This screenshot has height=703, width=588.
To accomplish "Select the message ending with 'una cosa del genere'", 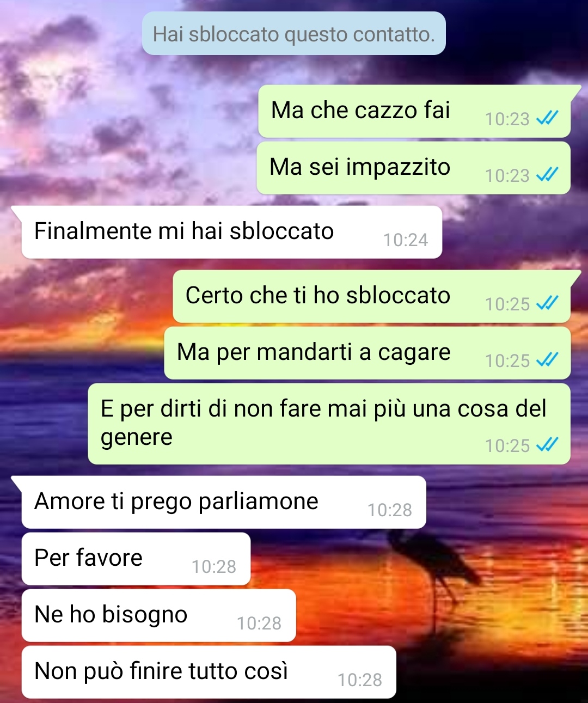I will 329,424.
